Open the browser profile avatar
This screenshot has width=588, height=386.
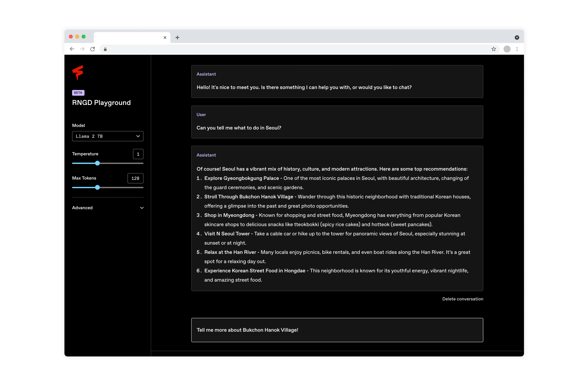coord(507,49)
